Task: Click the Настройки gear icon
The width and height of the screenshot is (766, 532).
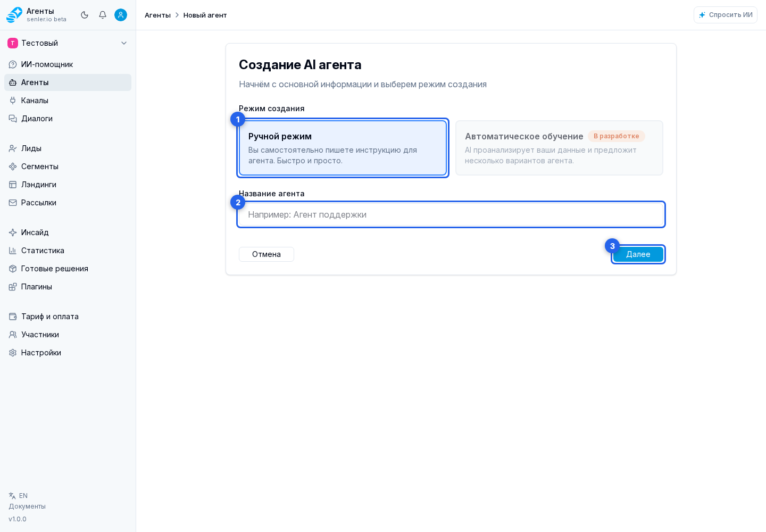Action: (13, 353)
